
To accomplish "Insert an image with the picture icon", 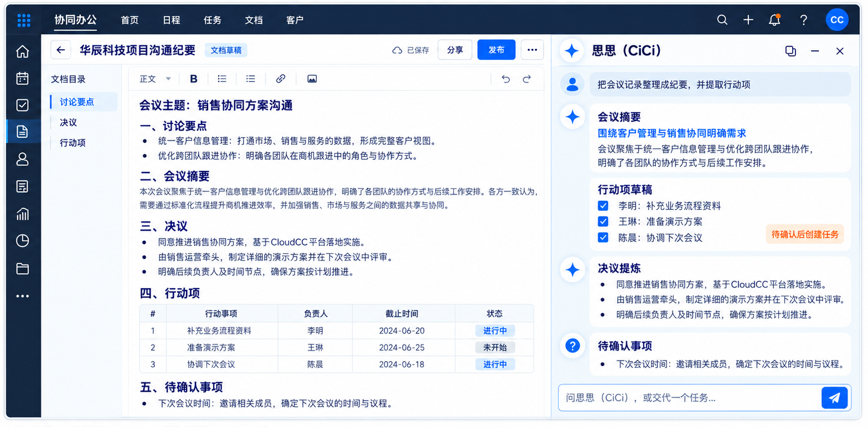I will tap(312, 79).
